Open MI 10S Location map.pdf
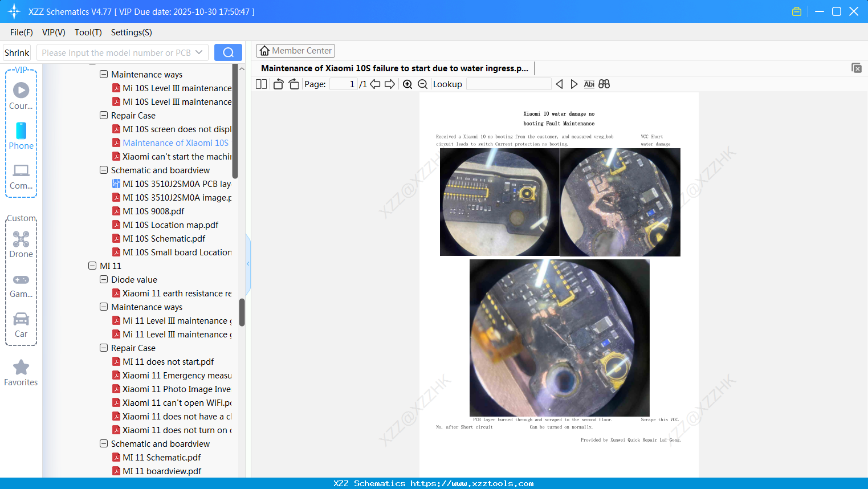 point(165,225)
